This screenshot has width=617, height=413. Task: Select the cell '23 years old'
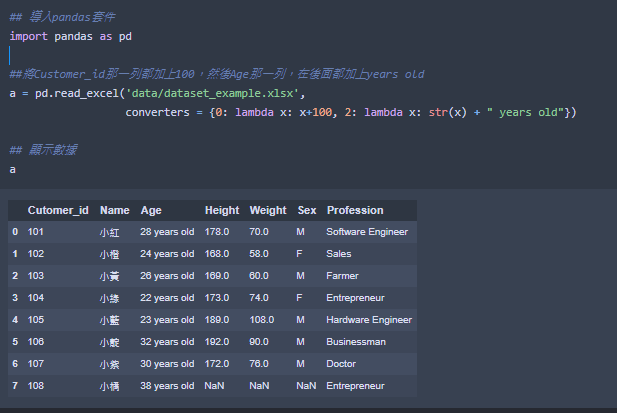pos(167,320)
